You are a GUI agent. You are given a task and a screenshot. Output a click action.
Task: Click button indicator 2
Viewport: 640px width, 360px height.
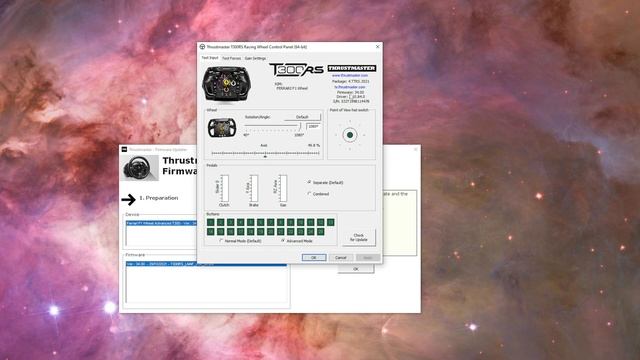220,222
